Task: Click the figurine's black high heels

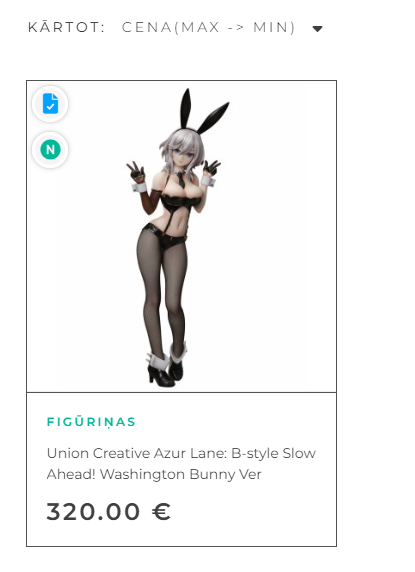Action: pyautogui.click(x=166, y=374)
